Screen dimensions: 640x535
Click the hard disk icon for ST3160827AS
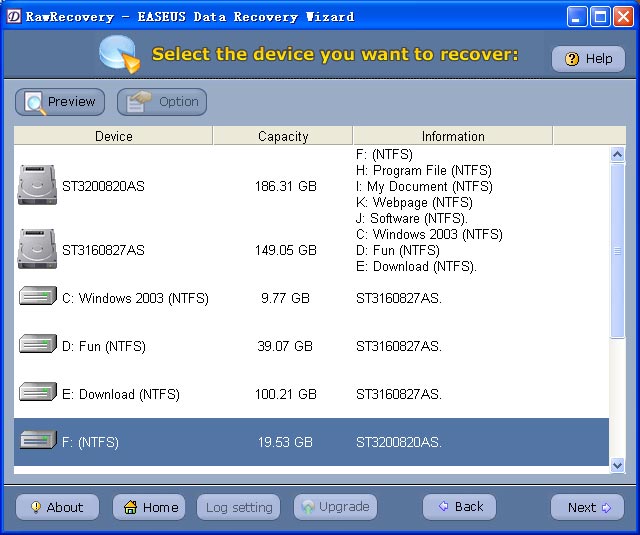pyautogui.click(x=37, y=250)
